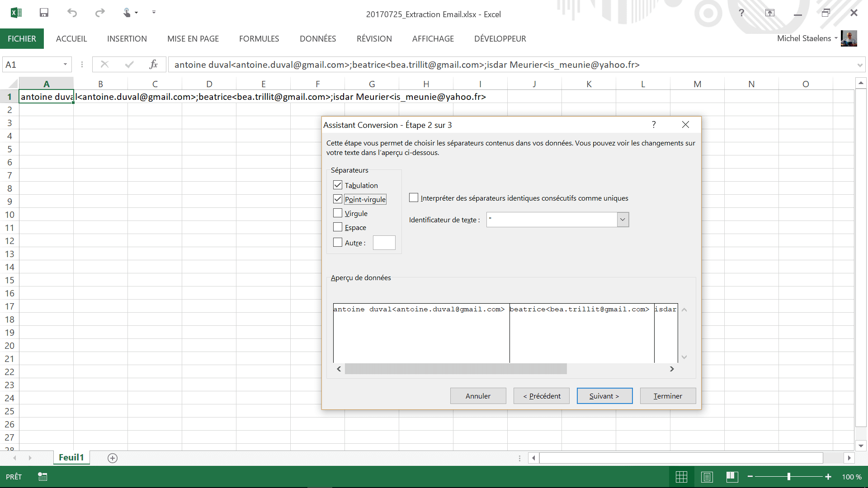Click the Save icon in quick access toolbar
Image resolution: width=868 pixels, height=488 pixels.
(44, 13)
